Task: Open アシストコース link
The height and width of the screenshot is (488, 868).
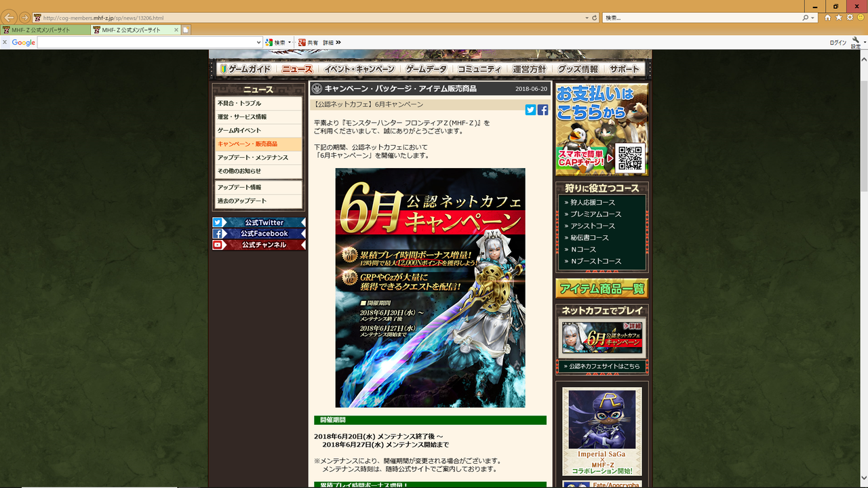Action: pyautogui.click(x=593, y=226)
